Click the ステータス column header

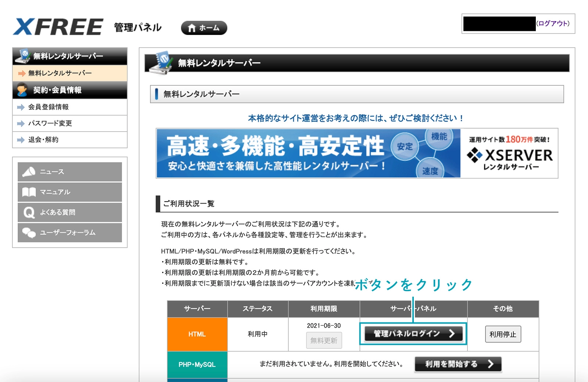pos(258,309)
